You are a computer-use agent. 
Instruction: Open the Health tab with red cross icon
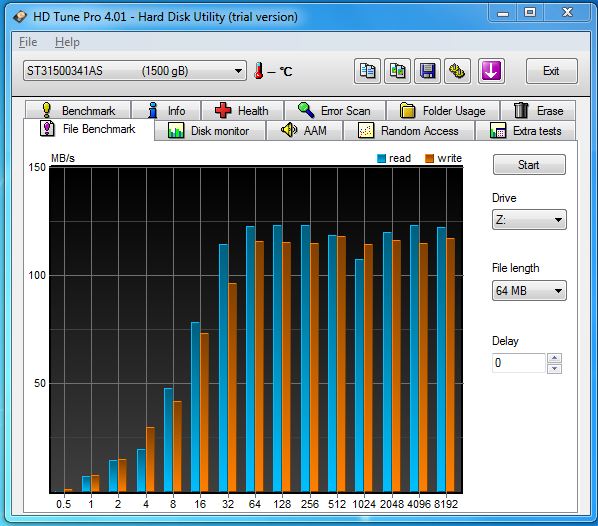tap(242, 111)
